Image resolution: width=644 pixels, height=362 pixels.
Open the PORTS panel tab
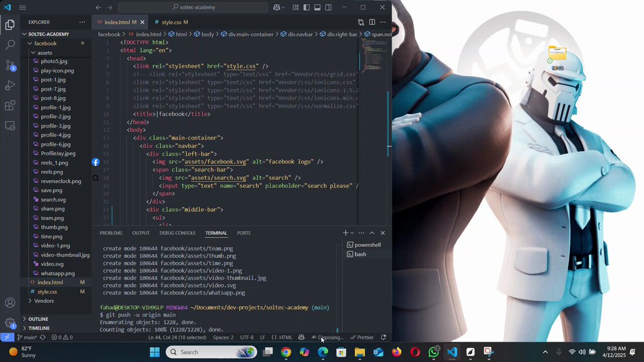(x=244, y=233)
